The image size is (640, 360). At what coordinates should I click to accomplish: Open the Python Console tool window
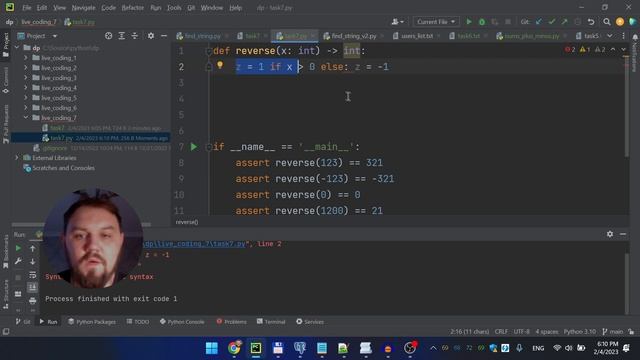coord(182,322)
